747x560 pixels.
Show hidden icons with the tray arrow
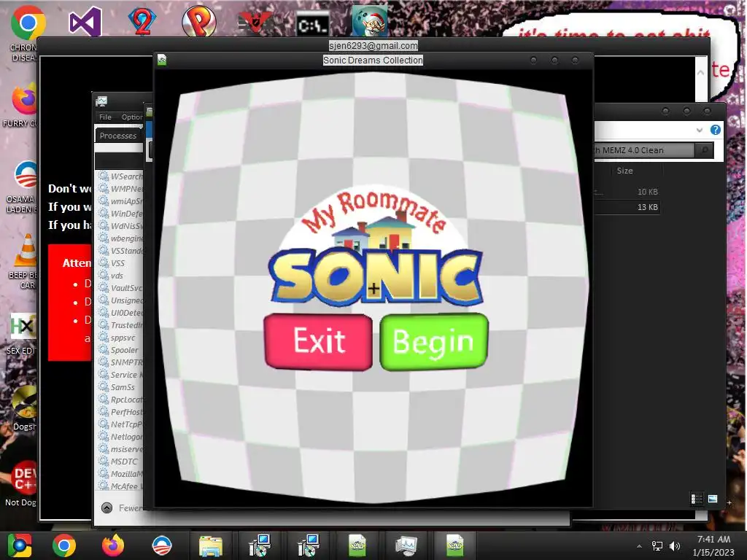pos(639,546)
